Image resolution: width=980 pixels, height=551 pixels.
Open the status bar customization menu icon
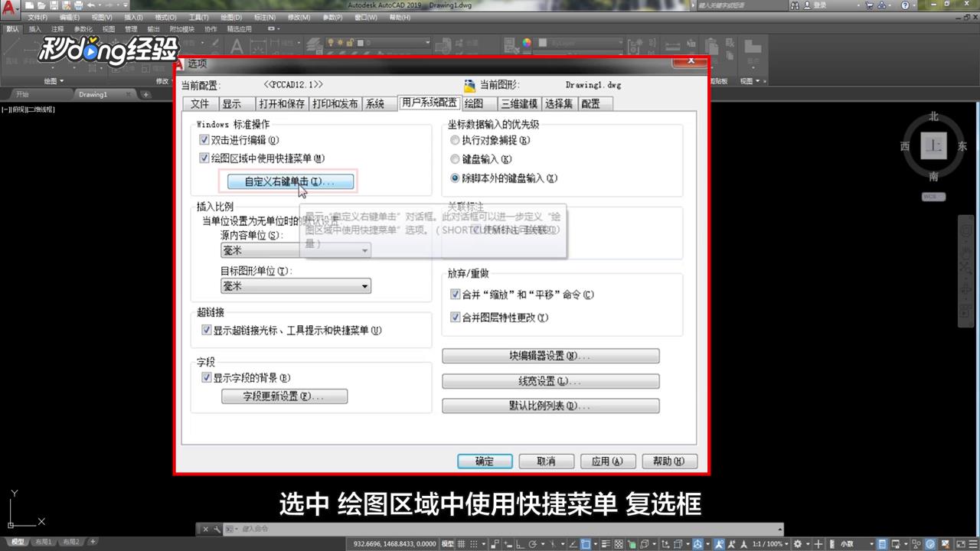click(974, 543)
